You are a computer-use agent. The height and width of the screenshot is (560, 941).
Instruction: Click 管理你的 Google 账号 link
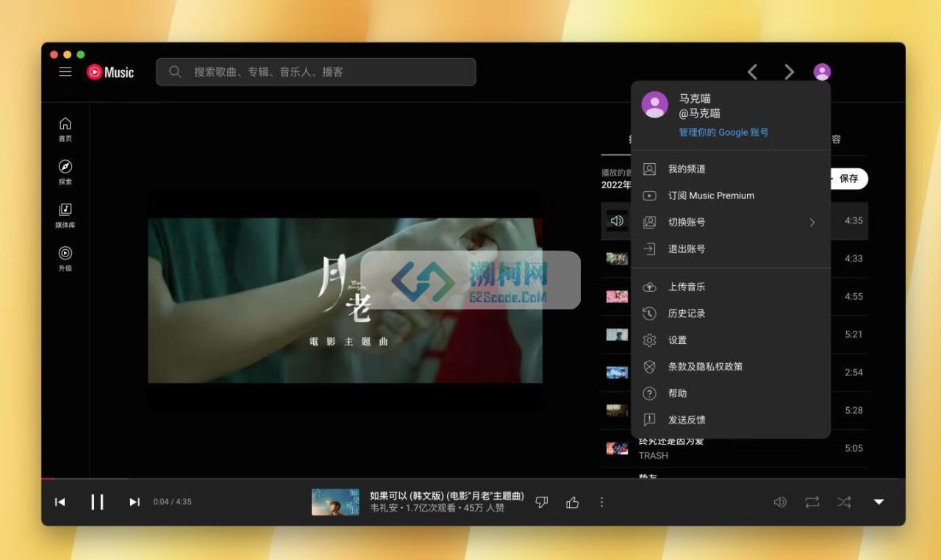pos(723,132)
